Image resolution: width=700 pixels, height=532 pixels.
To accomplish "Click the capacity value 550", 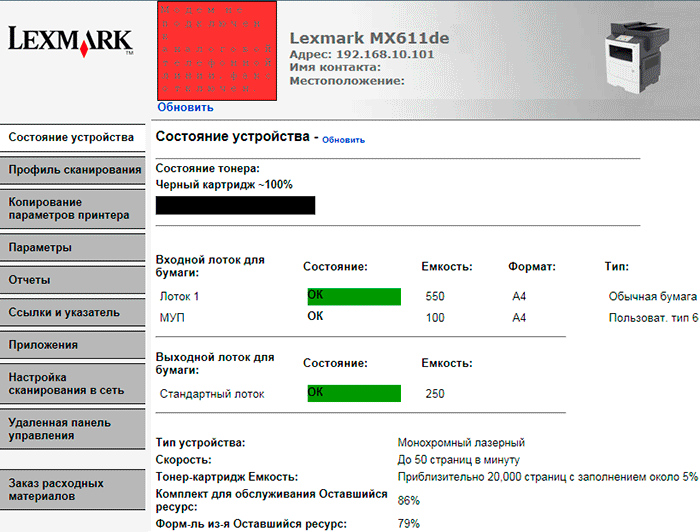I will (435, 296).
